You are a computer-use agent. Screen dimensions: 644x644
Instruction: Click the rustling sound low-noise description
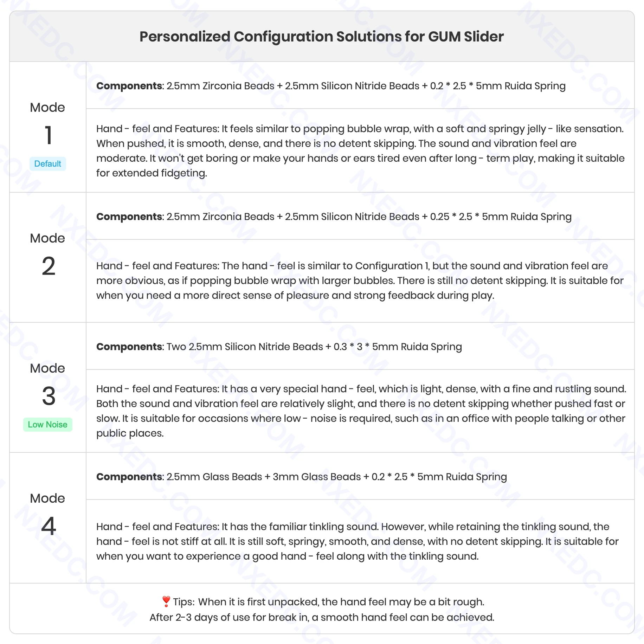coord(361,411)
